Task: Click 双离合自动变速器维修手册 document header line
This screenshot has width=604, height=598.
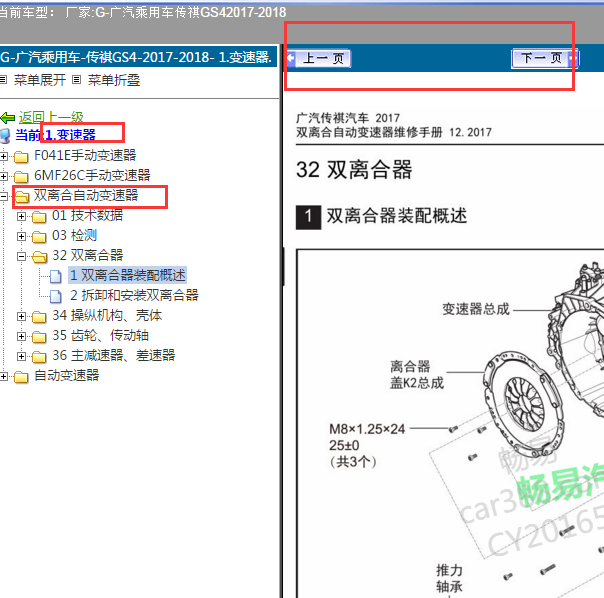Action: click(x=394, y=133)
